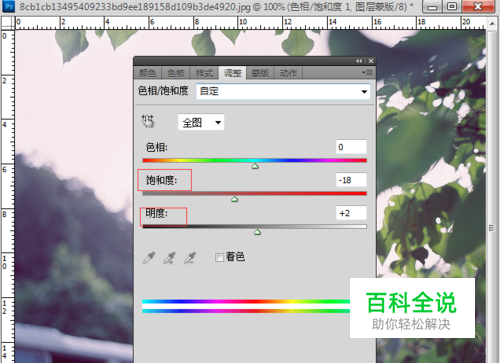Image resolution: width=500 pixels, height=363 pixels.
Task: Close the adjustments panel
Action: pos(371,61)
